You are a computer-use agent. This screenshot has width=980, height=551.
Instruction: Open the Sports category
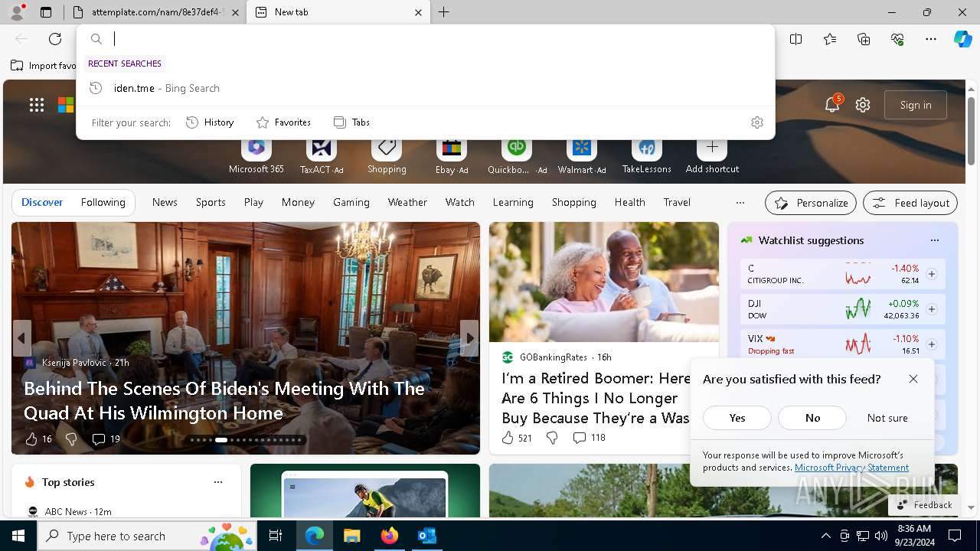click(211, 203)
